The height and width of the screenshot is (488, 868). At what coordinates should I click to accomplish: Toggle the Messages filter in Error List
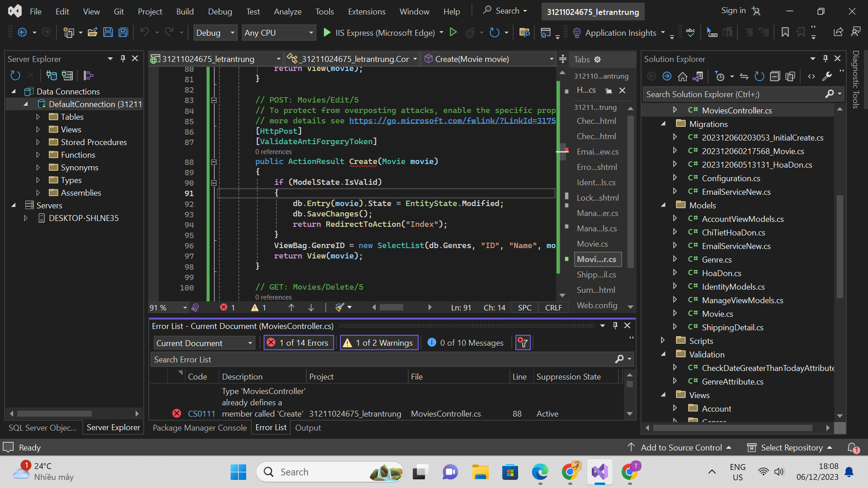[x=466, y=343]
